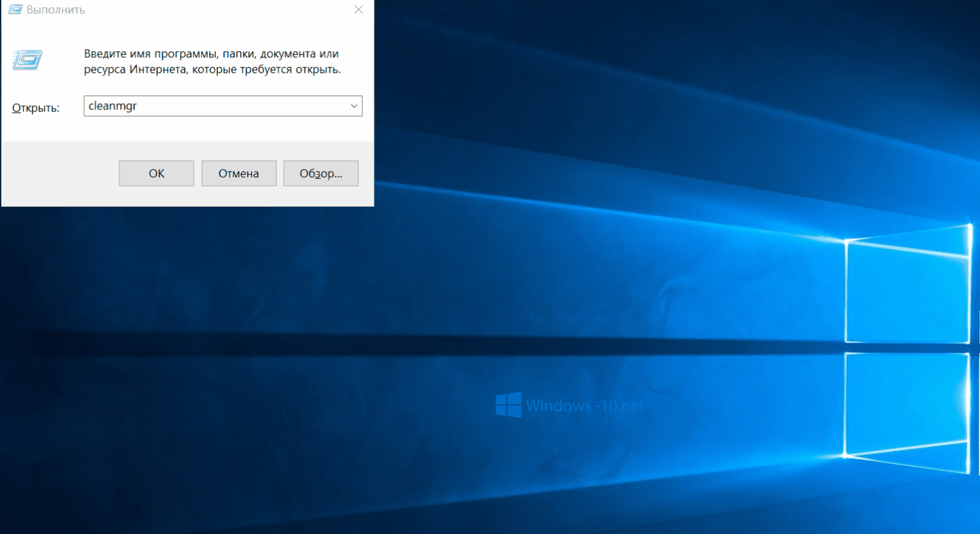
Task: Click the lower glowing window pane on wallpaper
Action: 908,412
